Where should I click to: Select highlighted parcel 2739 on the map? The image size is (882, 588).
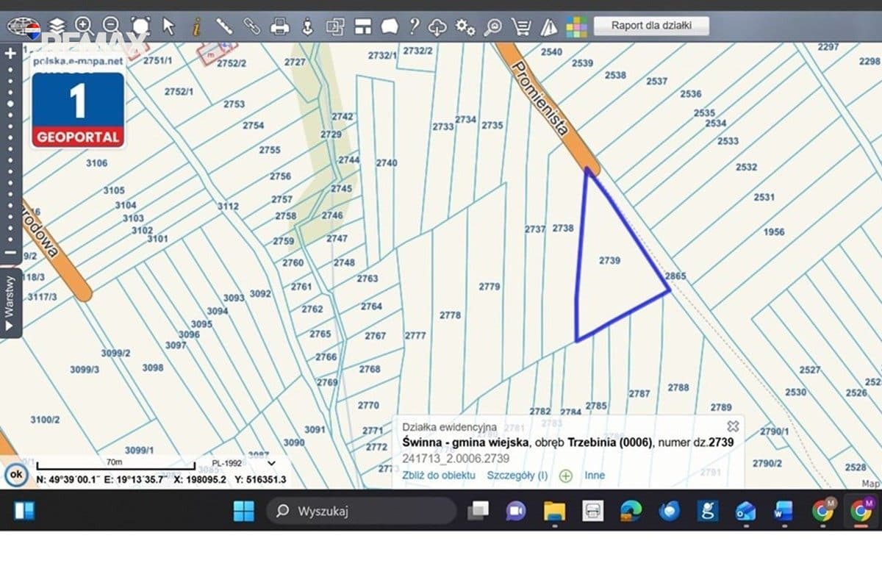[x=610, y=260]
